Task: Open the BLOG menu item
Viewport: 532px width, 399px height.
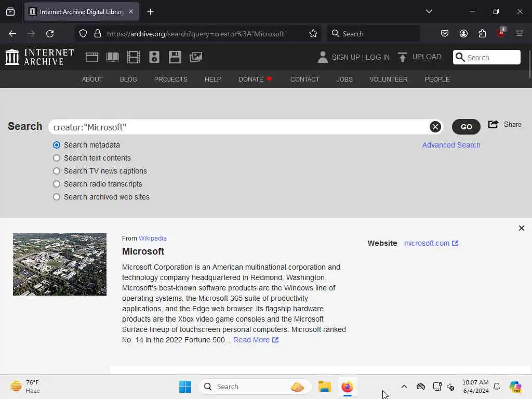Action: pyautogui.click(x=128, y=79)
